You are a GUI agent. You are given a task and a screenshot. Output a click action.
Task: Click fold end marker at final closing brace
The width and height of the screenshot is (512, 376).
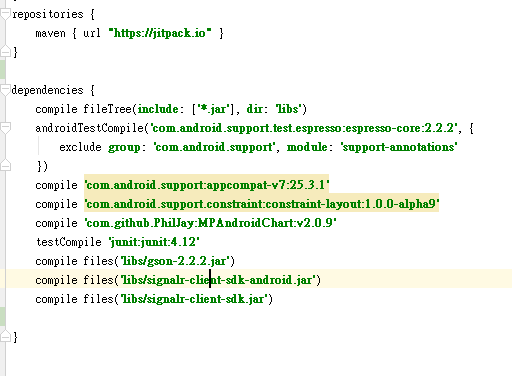point(5,336)
